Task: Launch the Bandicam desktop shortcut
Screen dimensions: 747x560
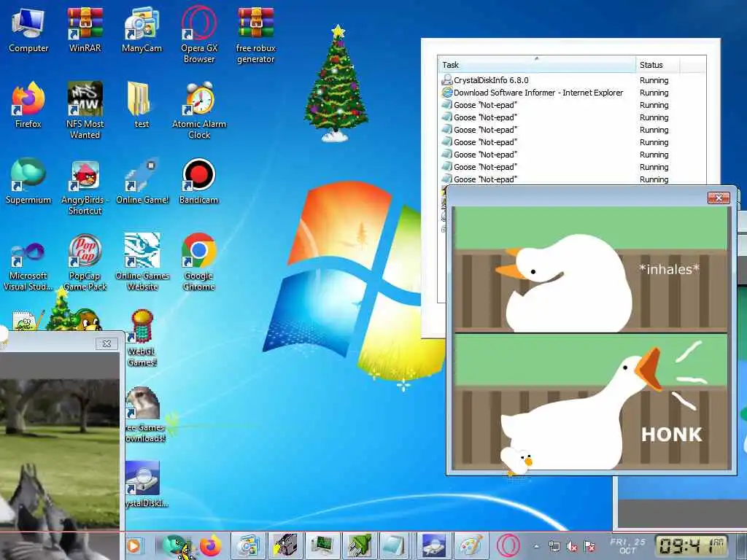Action: tap(198, 182)
